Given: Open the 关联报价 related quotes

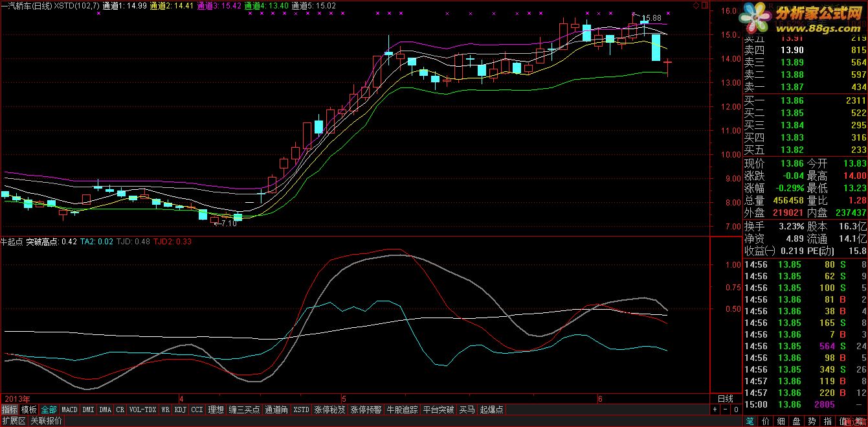Looking at the screenshot, I should pos(47,421).
